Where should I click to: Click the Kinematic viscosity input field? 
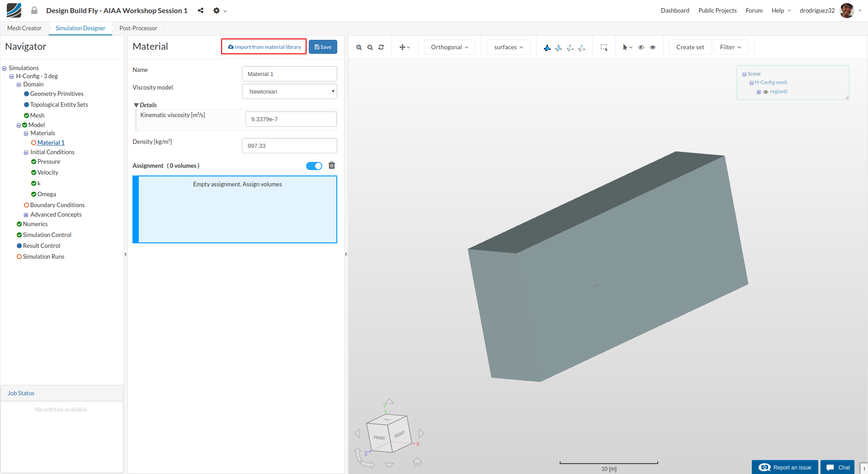[291, 119]
